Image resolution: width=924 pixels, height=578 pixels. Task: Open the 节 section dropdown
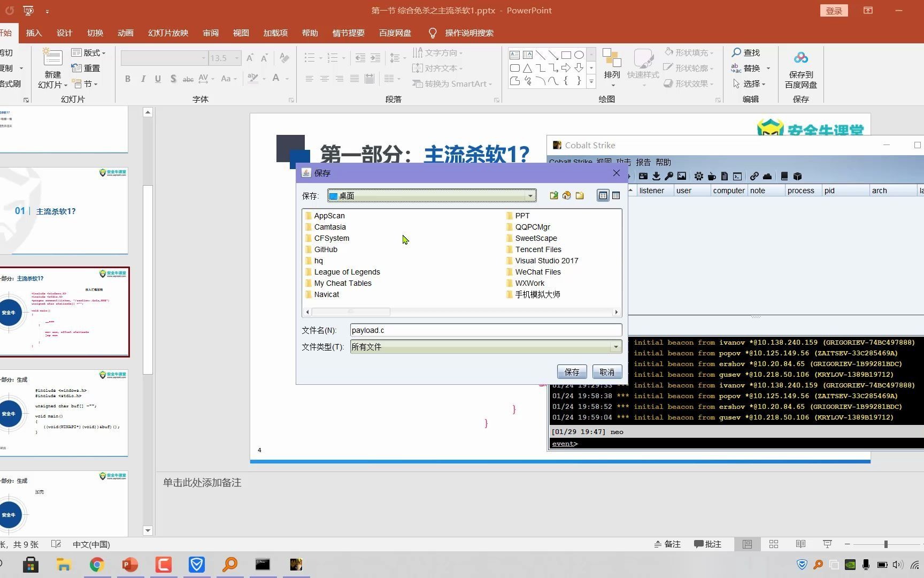click(85, 84)
